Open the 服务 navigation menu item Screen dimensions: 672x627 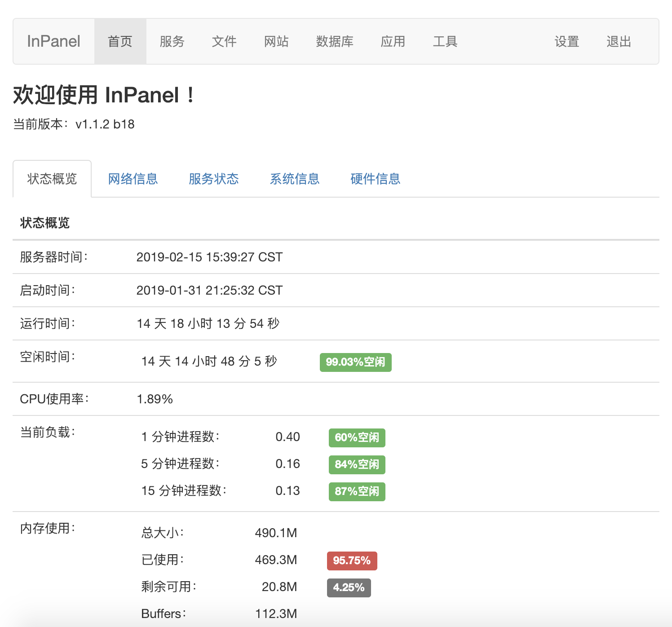coord(171,41)
